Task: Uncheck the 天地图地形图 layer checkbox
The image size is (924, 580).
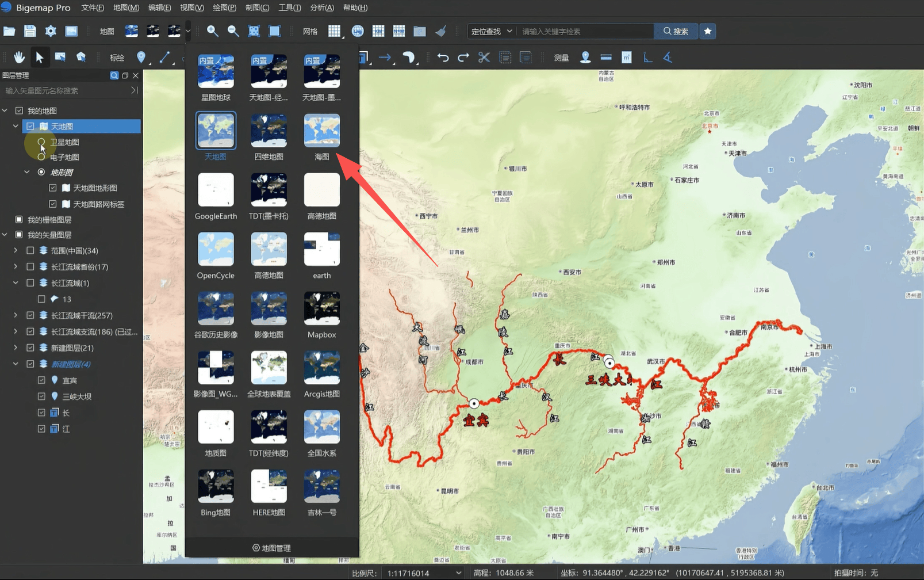Action: [53, 188]
